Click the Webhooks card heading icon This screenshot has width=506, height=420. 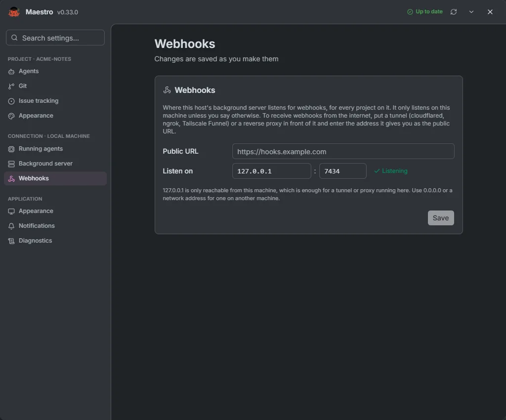(167, 90)
